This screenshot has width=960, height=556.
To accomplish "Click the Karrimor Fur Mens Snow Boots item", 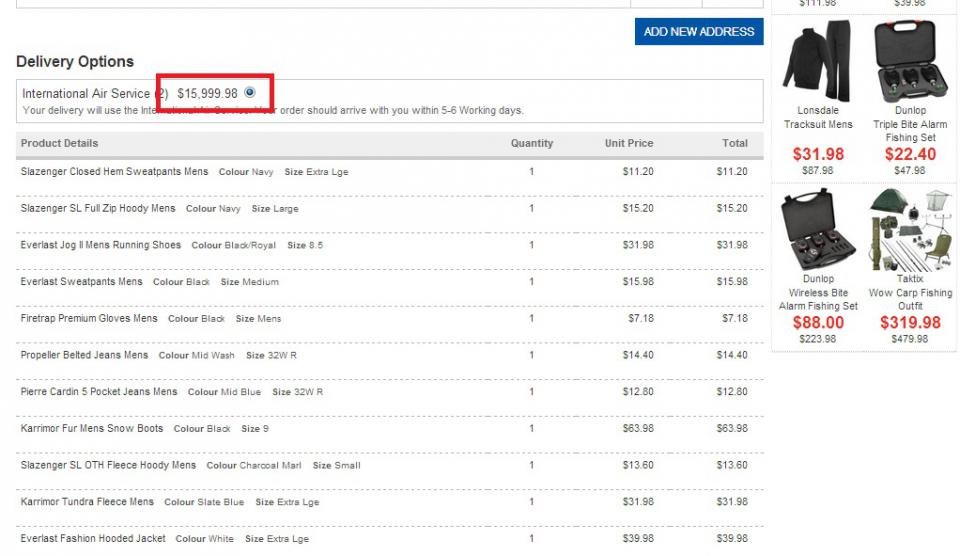I will point(92,429).
